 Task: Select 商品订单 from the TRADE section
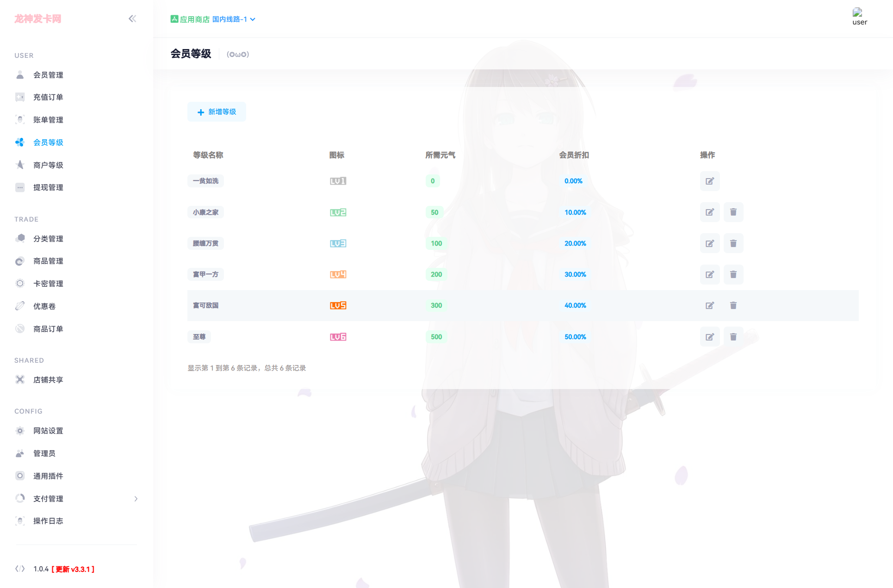[49, 328]
